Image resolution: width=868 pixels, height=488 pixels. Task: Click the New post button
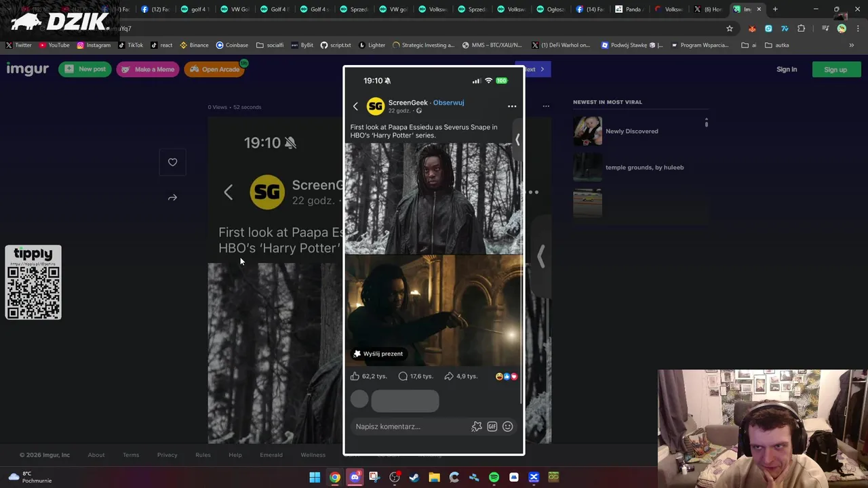click(x=85, y=69)
